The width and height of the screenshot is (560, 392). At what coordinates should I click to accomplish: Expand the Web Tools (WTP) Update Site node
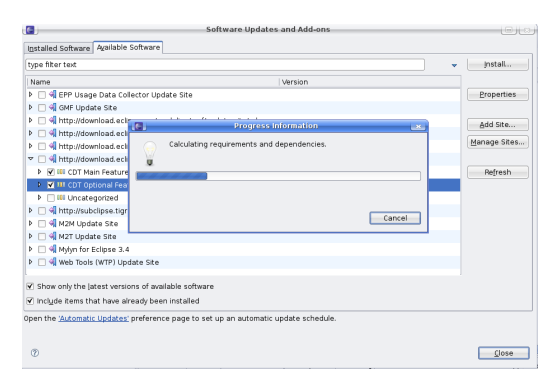tap(30, 262)
